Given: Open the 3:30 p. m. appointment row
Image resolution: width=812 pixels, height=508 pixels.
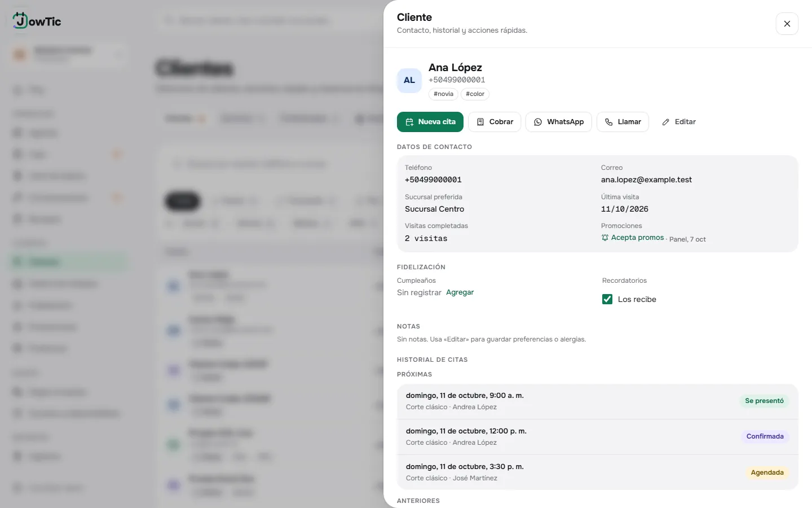Looking at the screenshot, I should click(x=598, y=472).
